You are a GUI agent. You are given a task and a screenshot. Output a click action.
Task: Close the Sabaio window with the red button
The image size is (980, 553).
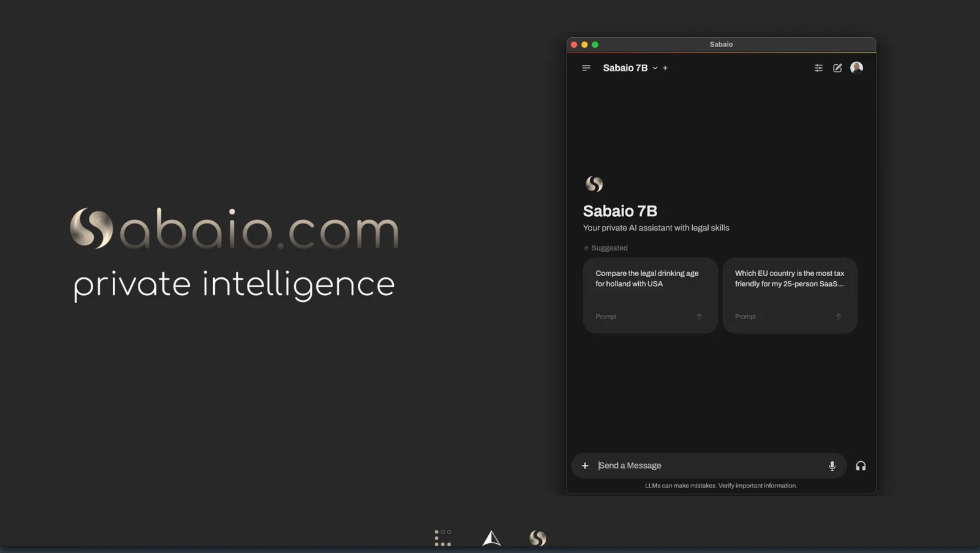point(574,45)
